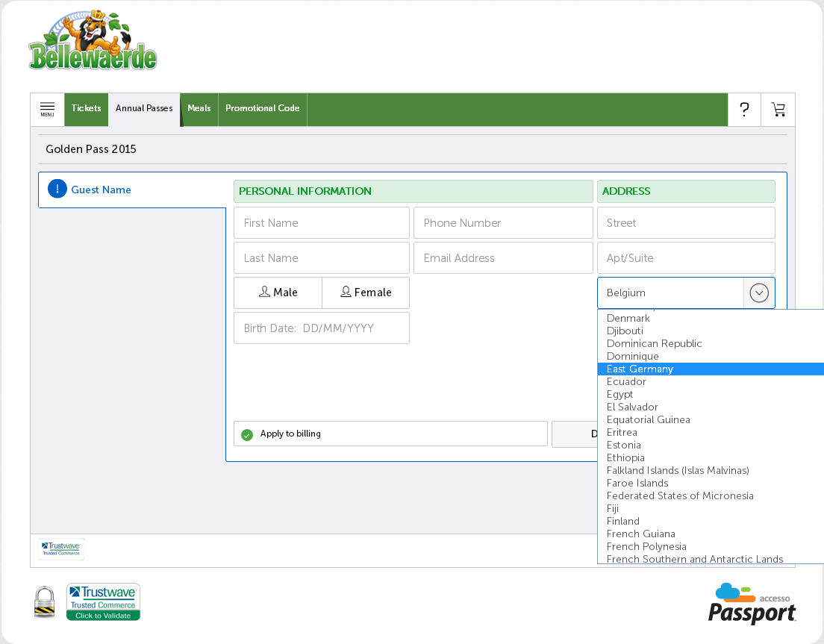Pick Finland in the country list
This screenshot has height=644, width=824.
(623, 521)
